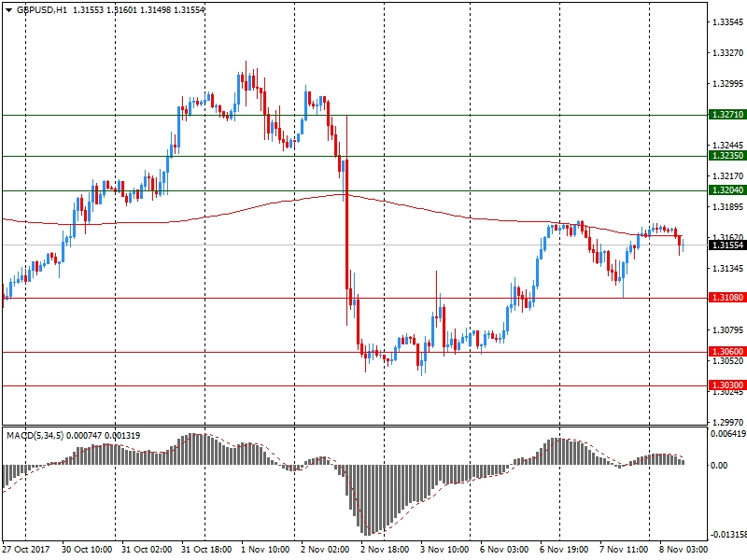Select the 1.32350 green resistance level label
Image resolution: width=747 pixels, height=560 pixels.
pos(727,156)
